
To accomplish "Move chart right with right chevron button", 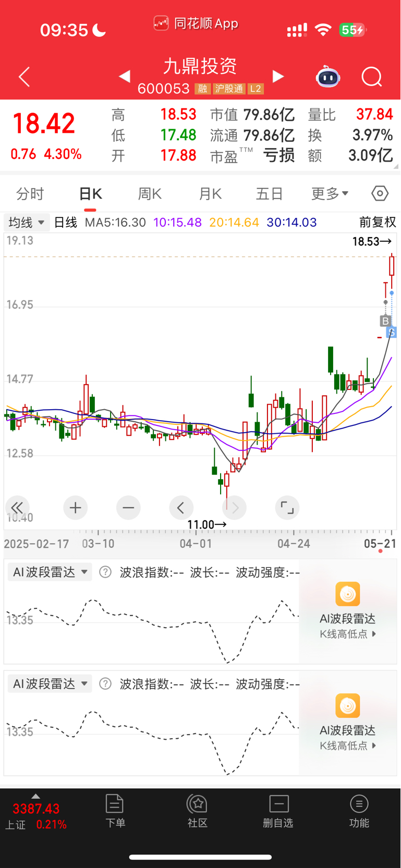I will [x=235, y=508].
